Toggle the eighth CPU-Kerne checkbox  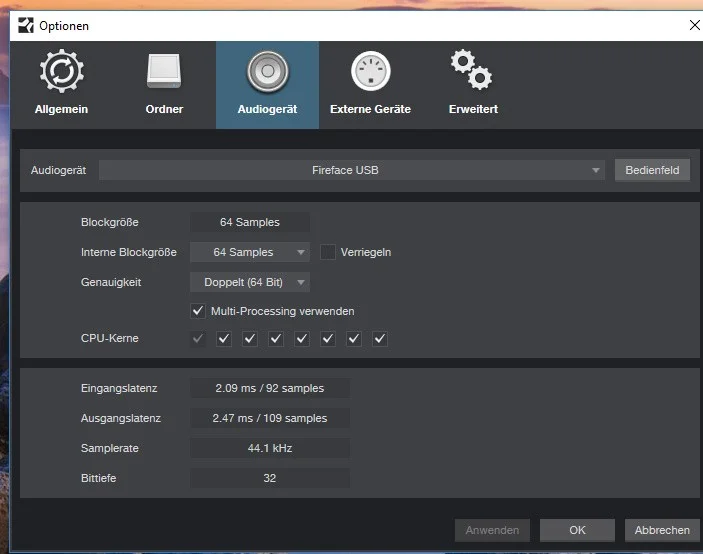(x=380, y=338)
